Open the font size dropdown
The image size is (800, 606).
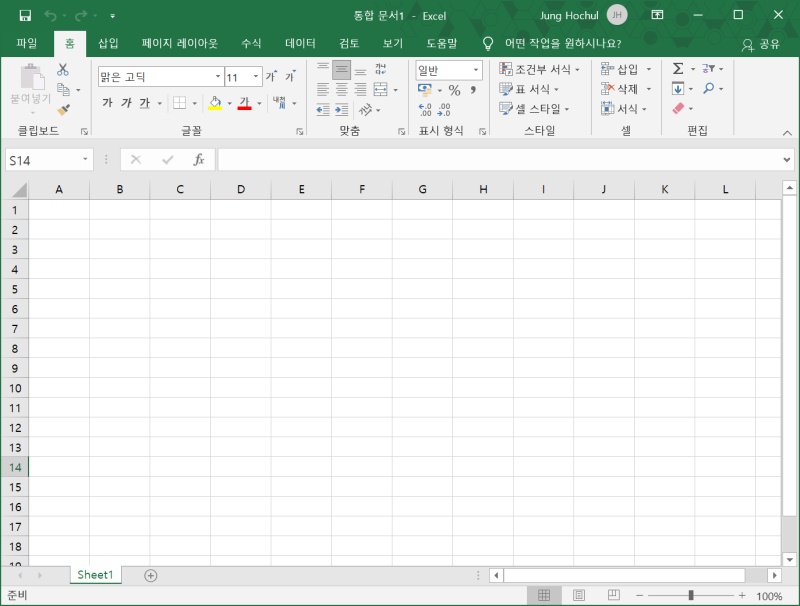point(256,77)
